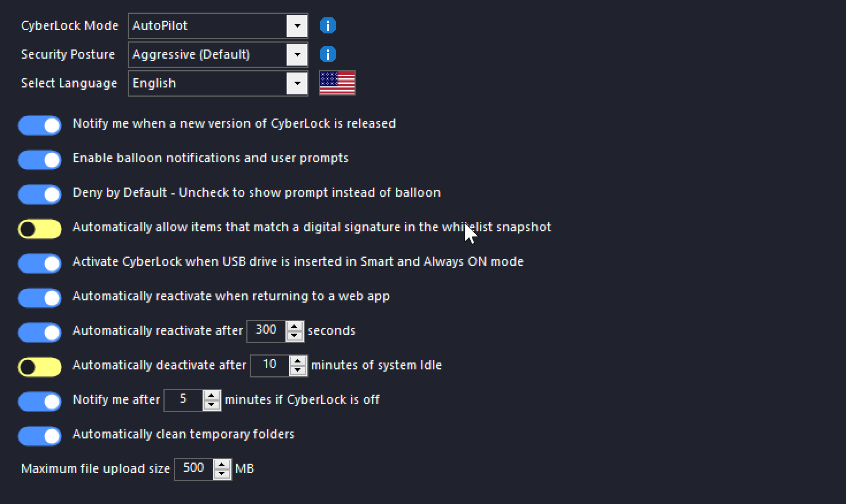Toggle new version release notification switch

click(x=40, y=125)
